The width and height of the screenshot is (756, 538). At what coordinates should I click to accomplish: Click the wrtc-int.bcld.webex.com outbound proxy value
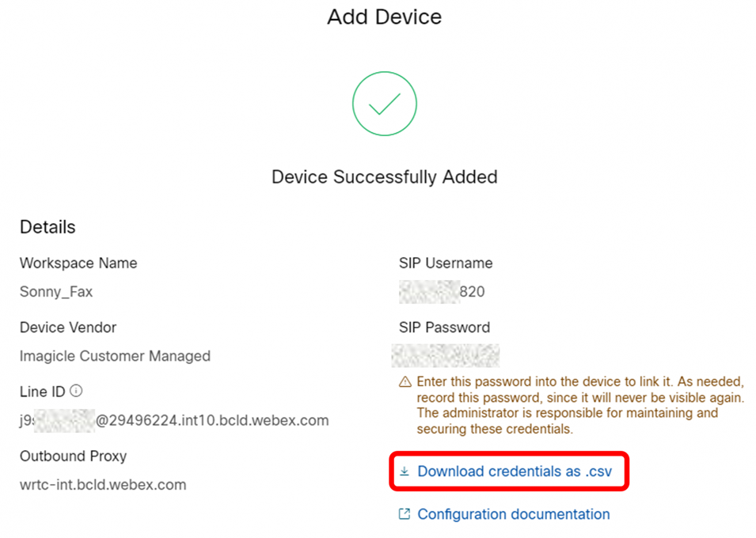pos(103,485)
